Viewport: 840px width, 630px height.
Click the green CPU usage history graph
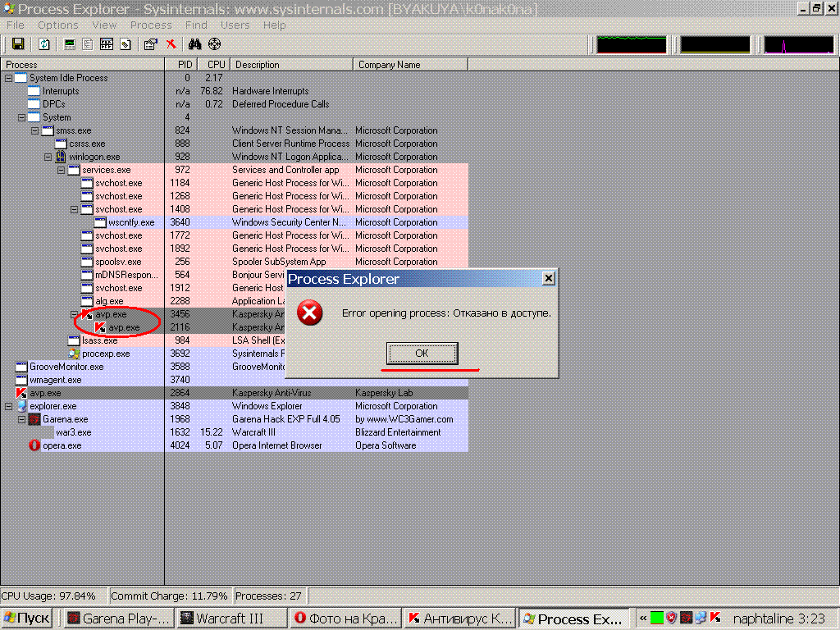[632, 44]
